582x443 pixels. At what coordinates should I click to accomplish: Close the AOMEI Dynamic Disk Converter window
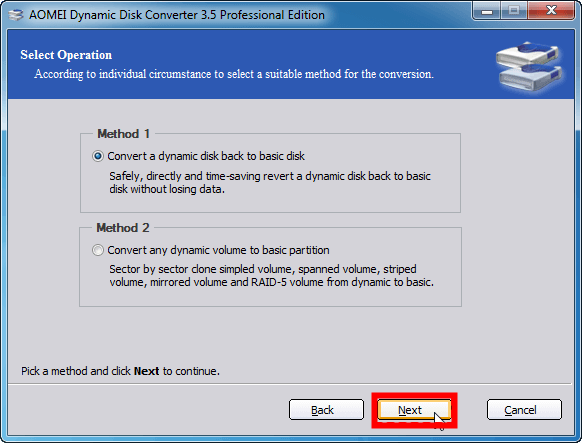(552, 10)
